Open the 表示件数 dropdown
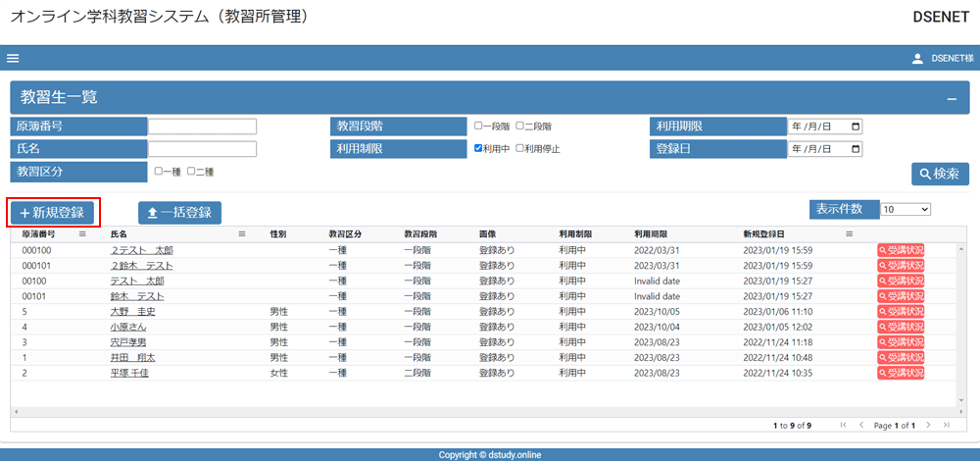Image resolution: width=980 pixels, height=461 pixels. tap(905, 209)
